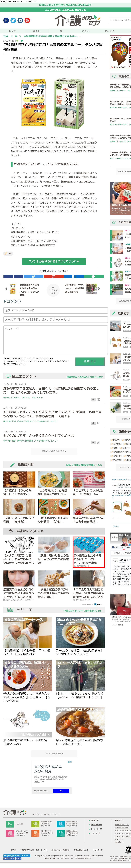Click the TOP breadcrumb link
Viewport: 131px width, 868px height.
point(6,36)
